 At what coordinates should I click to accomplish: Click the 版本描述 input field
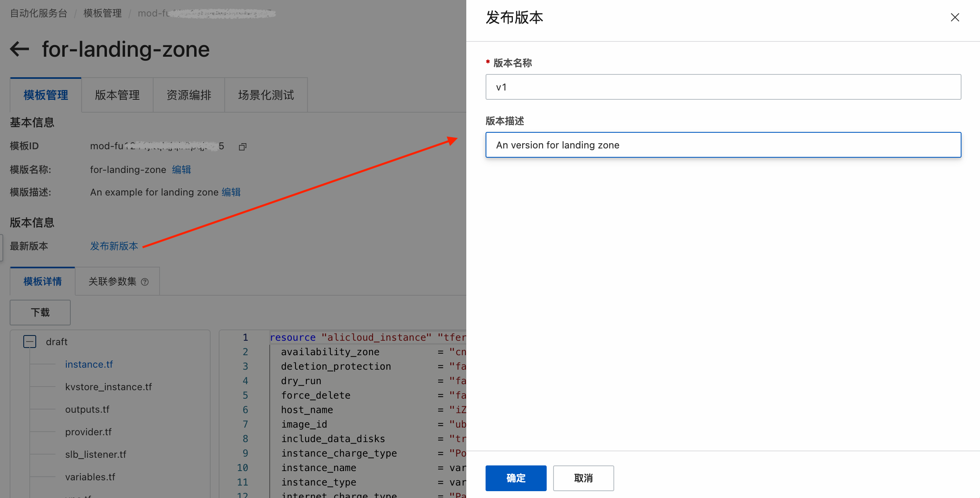723,145
